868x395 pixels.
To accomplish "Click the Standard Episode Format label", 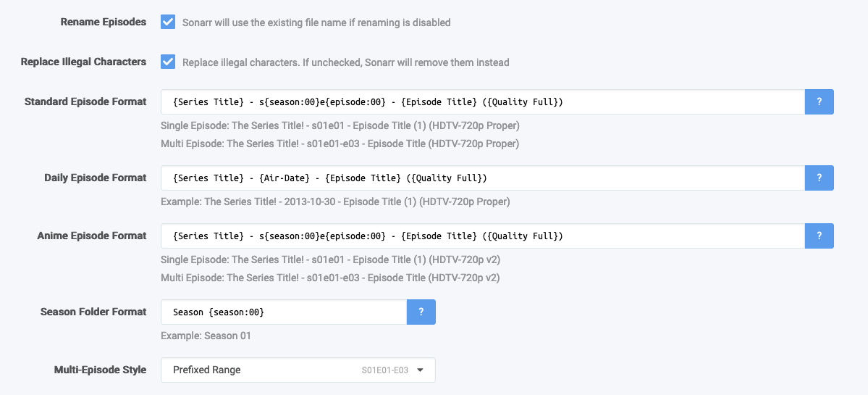I will tap(86, 101).
